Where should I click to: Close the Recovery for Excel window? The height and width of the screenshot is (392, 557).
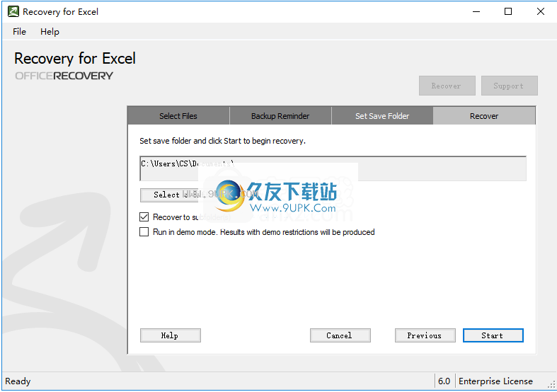point(540,11)
